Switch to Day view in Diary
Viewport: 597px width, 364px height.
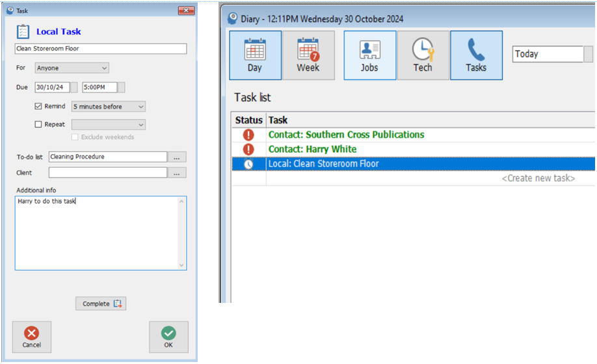[x=255, y=55]
